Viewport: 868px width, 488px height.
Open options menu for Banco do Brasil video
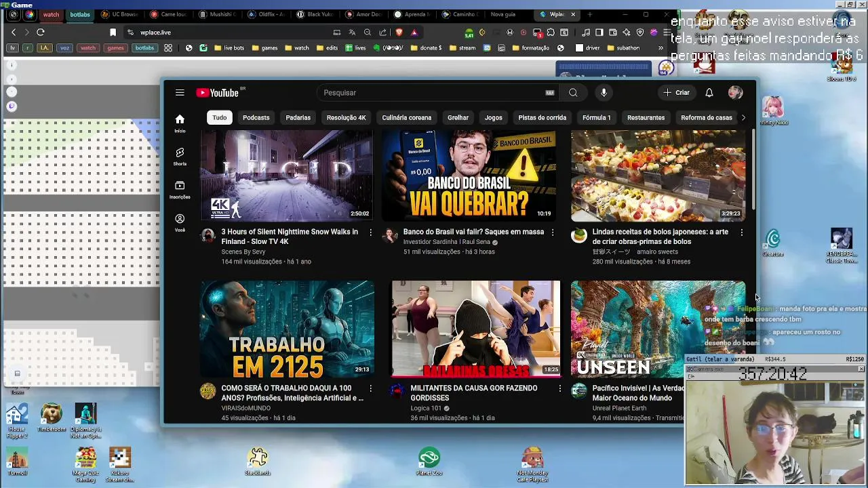coord(552,232)
